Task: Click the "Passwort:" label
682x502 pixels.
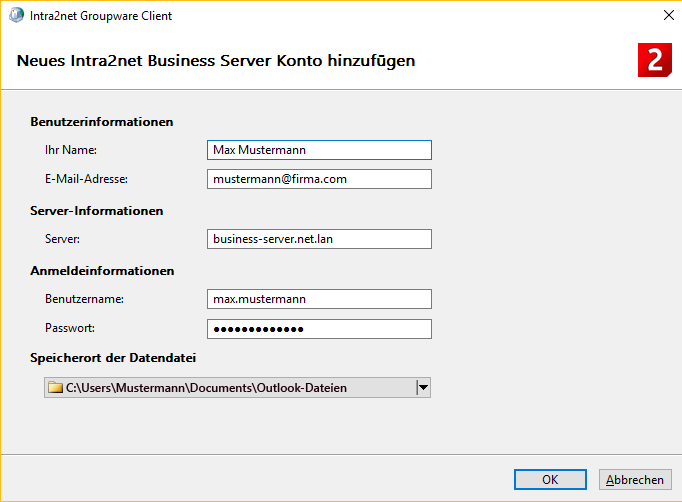Action: pos(70,328)
